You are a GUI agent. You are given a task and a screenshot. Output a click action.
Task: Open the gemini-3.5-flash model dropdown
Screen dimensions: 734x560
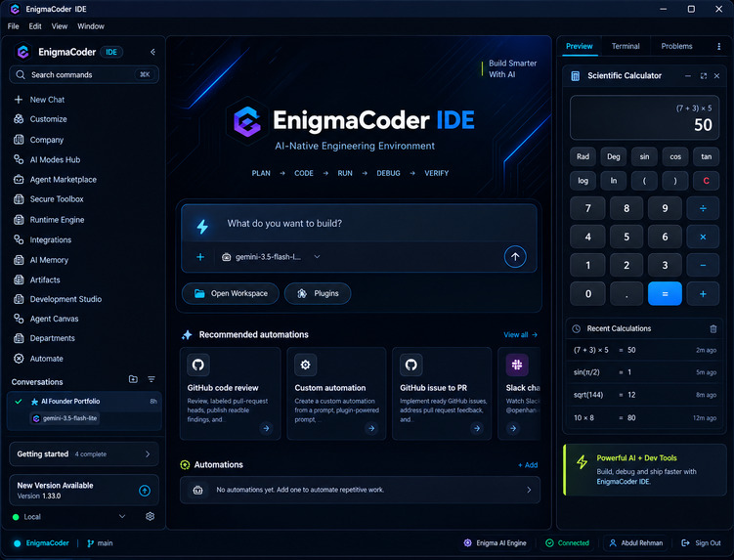click(x=271, y=257)
